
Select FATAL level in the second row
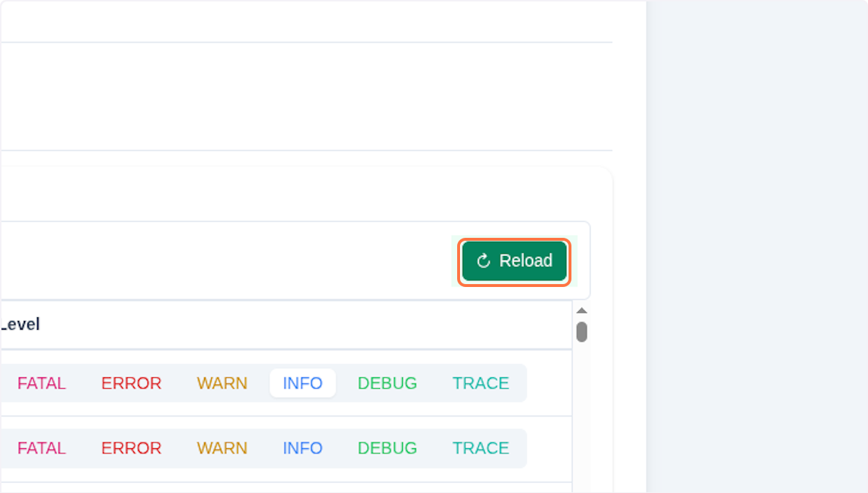click(41, 448)
